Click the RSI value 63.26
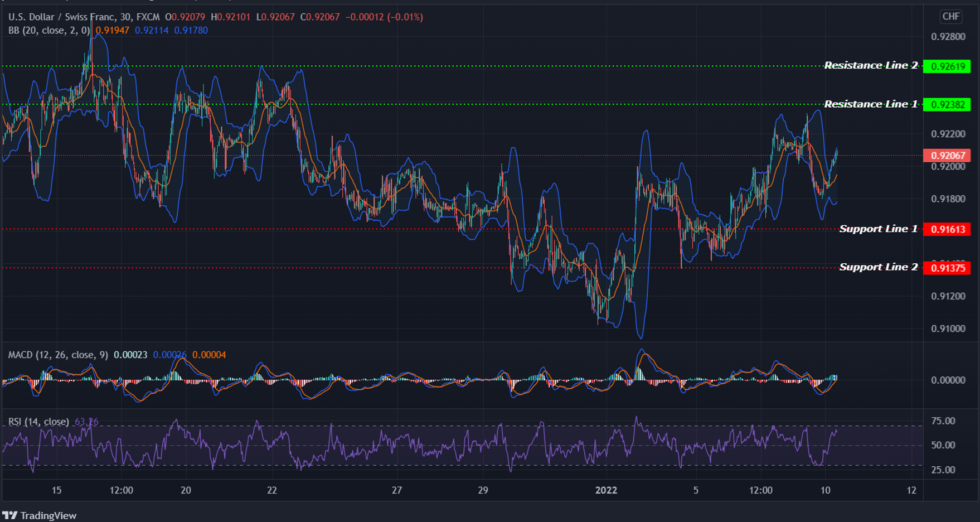This screenshot has width=980, height=522. 86,422
